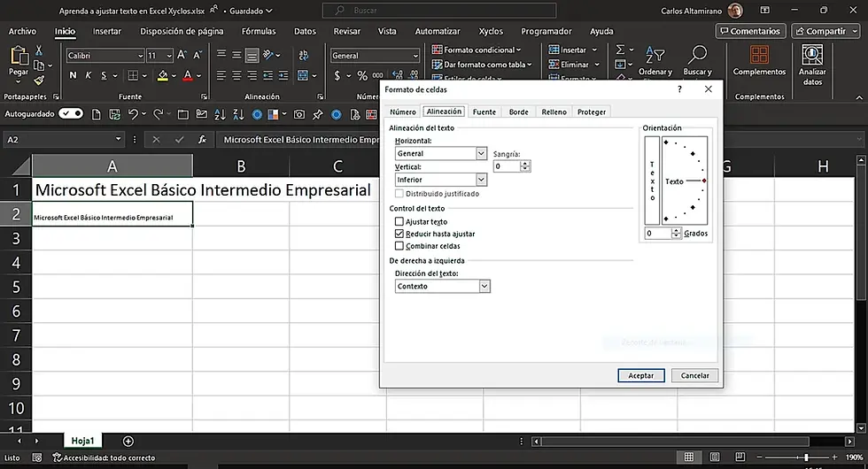Switch to the Borde tab
The height and width of the screenshot is (469, 868).
click(519, 111)
